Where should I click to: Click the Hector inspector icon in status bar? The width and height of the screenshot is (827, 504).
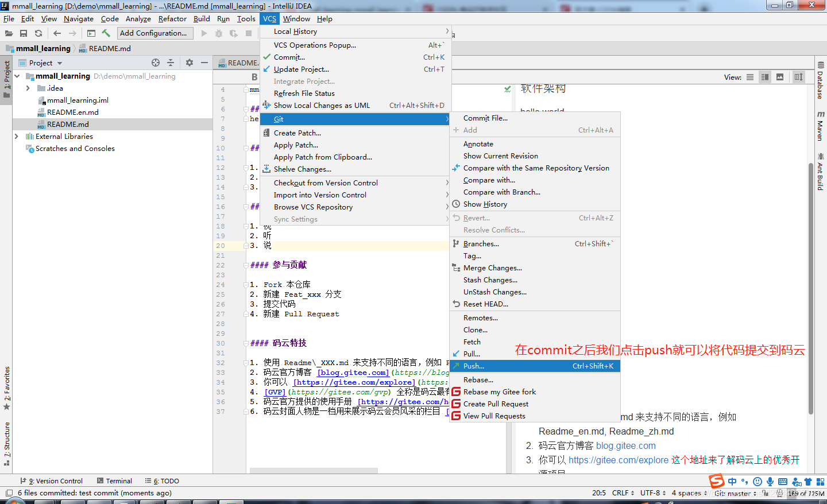[x=780, y=493]
